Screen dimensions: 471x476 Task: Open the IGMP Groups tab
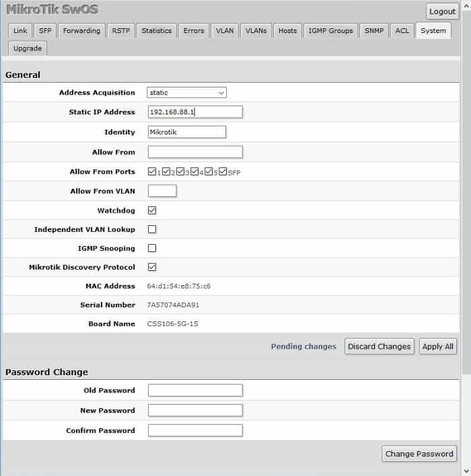pos(330,31)
